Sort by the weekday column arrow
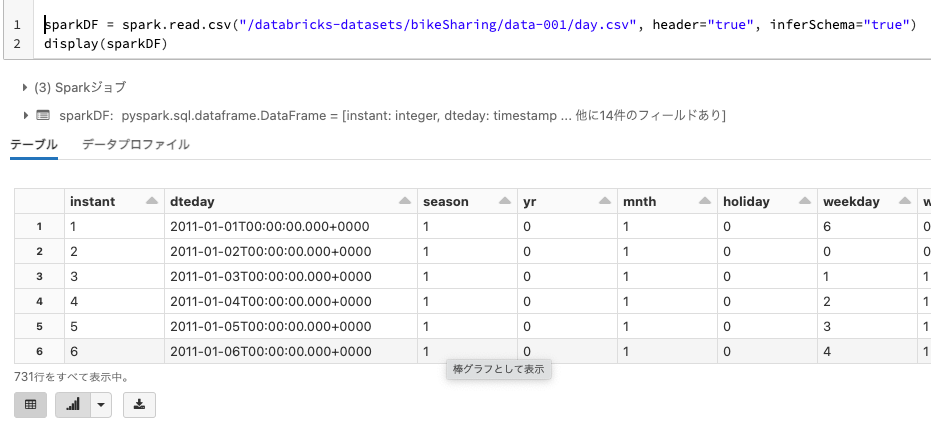The height and width of the screenshot is (426, 931). coord(904,201)
